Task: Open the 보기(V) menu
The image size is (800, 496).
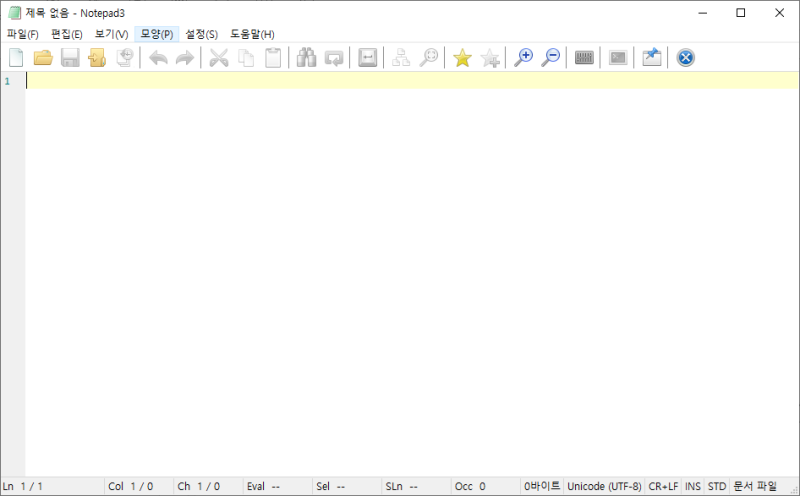Action: pyautogui.click(x=111, y=34)
